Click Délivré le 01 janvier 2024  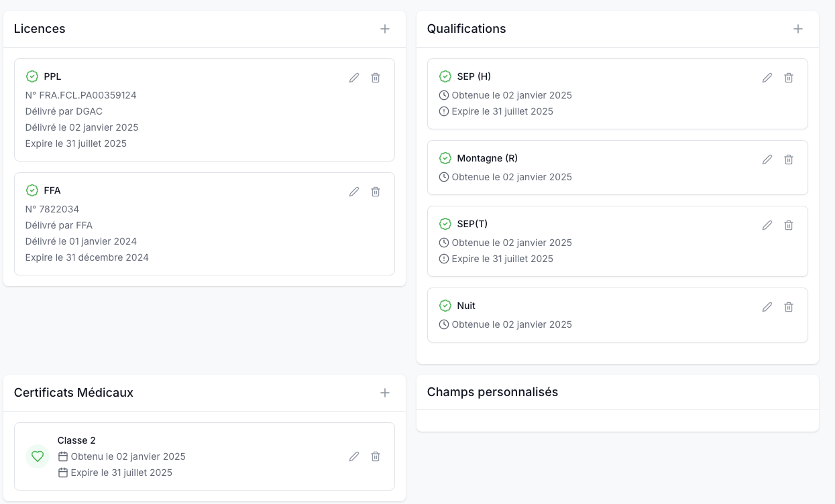click(81, 241)
